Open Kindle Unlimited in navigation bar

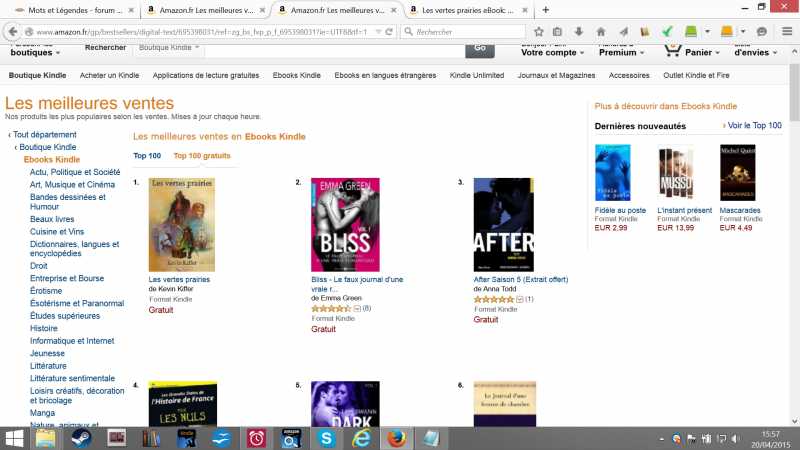477,75
